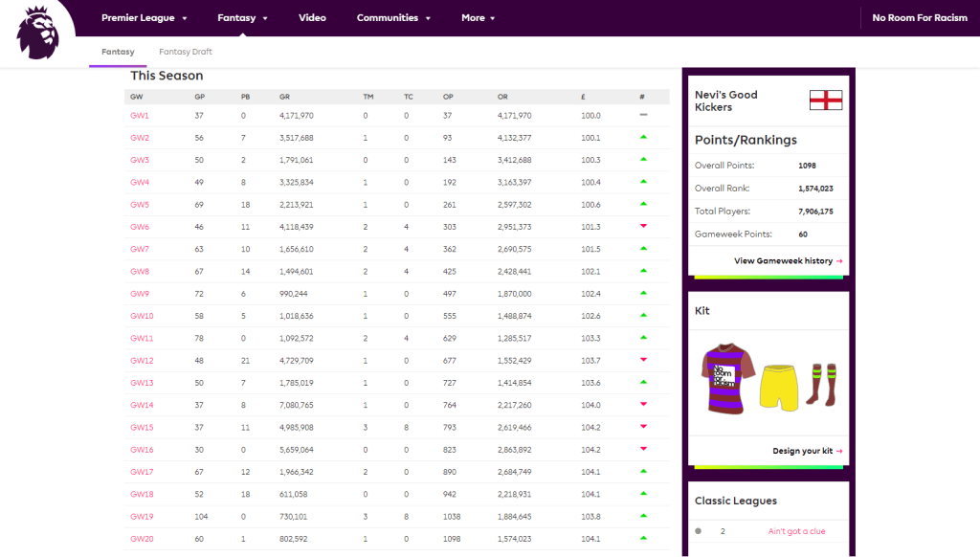Click the grey dash indicator for GW1

(644, 115)
